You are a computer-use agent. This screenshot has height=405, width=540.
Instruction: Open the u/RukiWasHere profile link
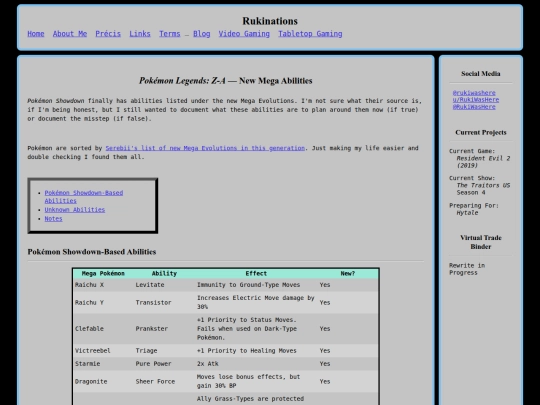click(476, 100)
